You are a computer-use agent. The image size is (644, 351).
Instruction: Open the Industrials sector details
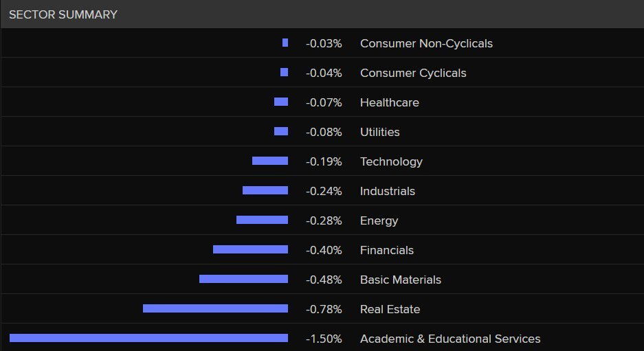point(387,191)
